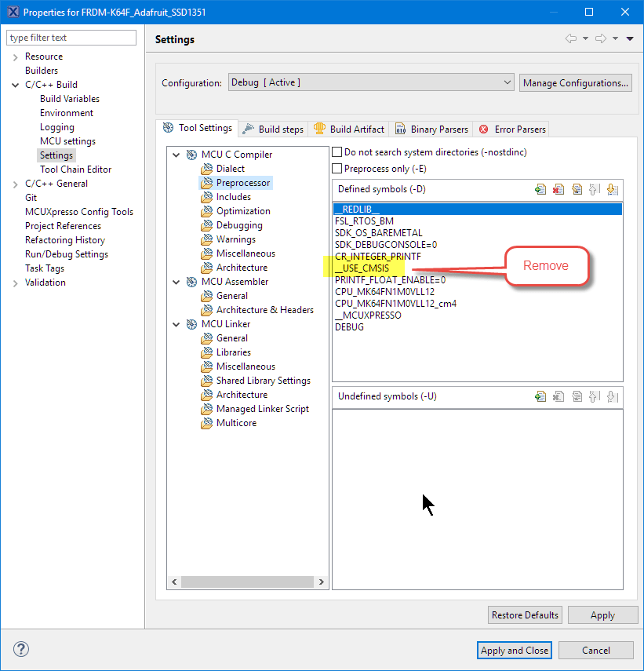Open the Optimization settings page
This screenshot has width=644, height=671.
tap(239, 210)
